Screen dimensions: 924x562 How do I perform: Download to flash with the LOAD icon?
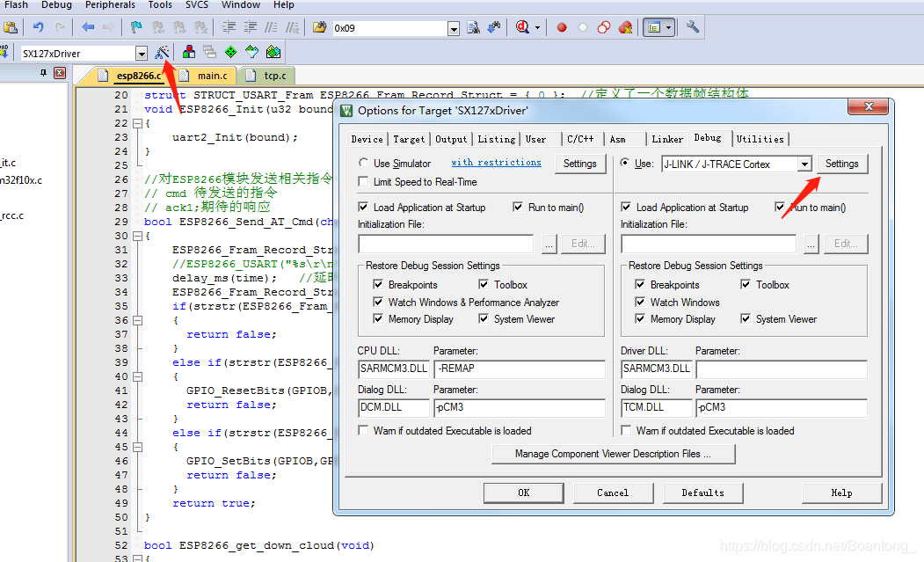(4, 53)
